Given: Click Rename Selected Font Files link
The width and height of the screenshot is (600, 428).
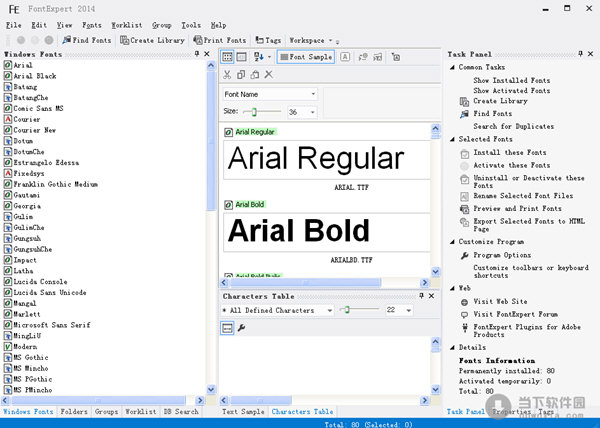Looking at the screenshot, I should [523, 196].
